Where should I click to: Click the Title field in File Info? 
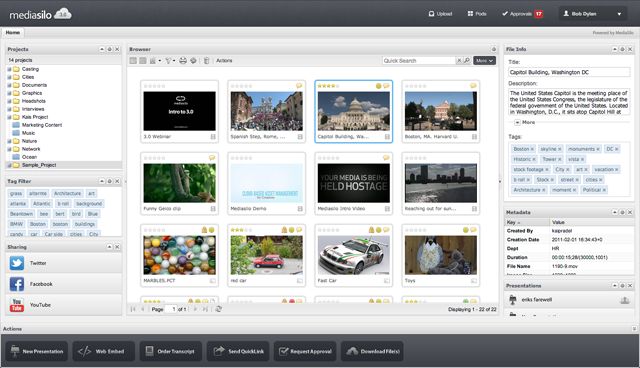pos(569,72)
